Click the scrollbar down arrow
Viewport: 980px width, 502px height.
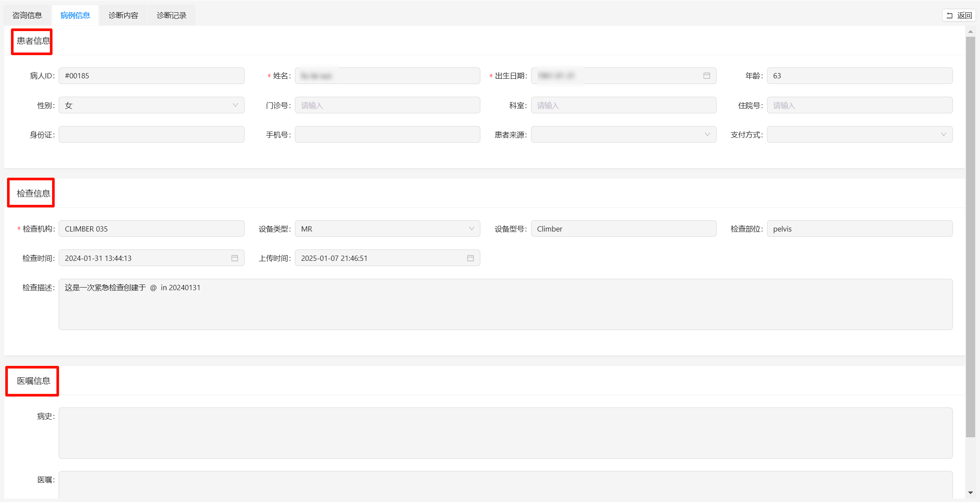point(970,493)
